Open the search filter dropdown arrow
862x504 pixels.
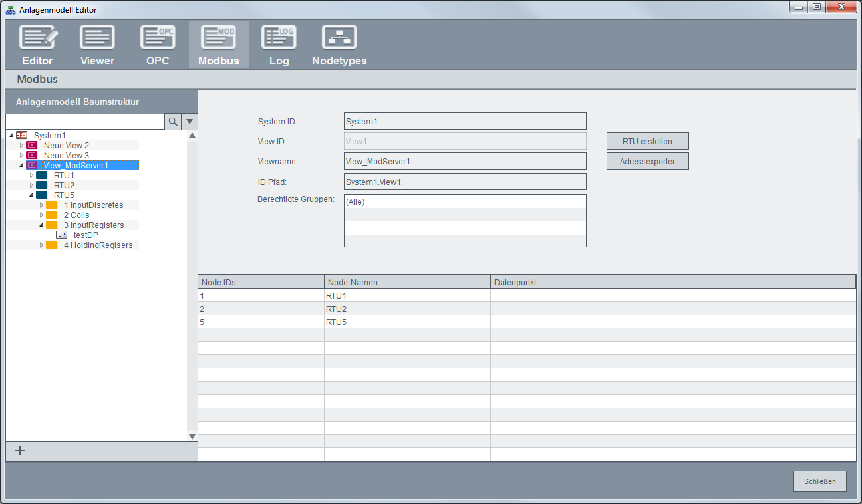pyautogui.click(x=190, y=122)
